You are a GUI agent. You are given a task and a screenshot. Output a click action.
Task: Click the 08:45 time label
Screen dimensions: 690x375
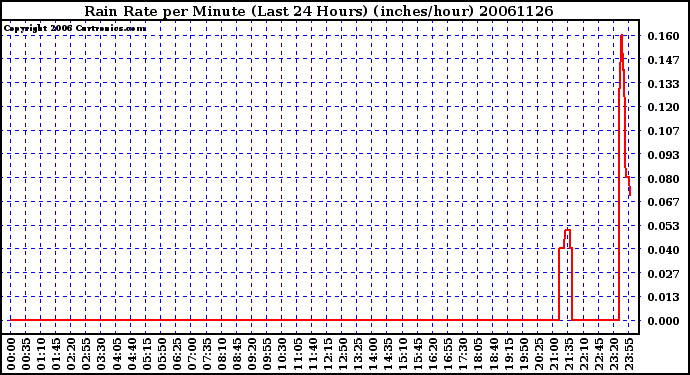click(237, 354)
